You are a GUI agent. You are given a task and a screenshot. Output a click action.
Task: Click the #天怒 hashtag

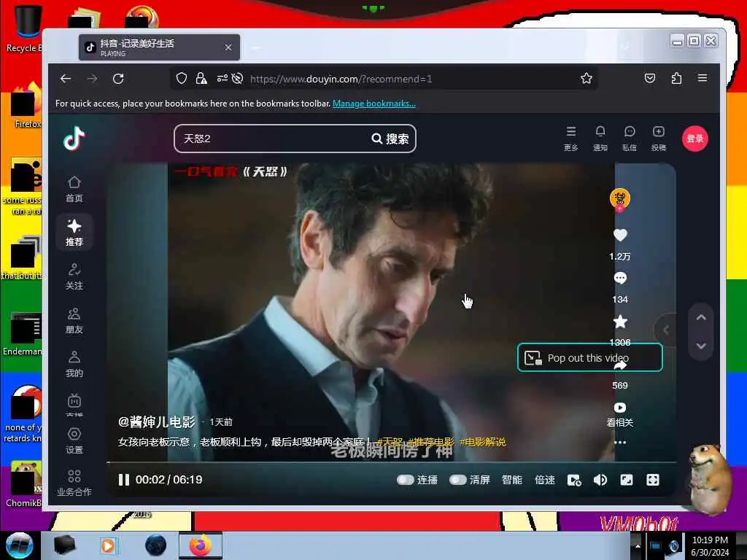click(x=390, y=442)
